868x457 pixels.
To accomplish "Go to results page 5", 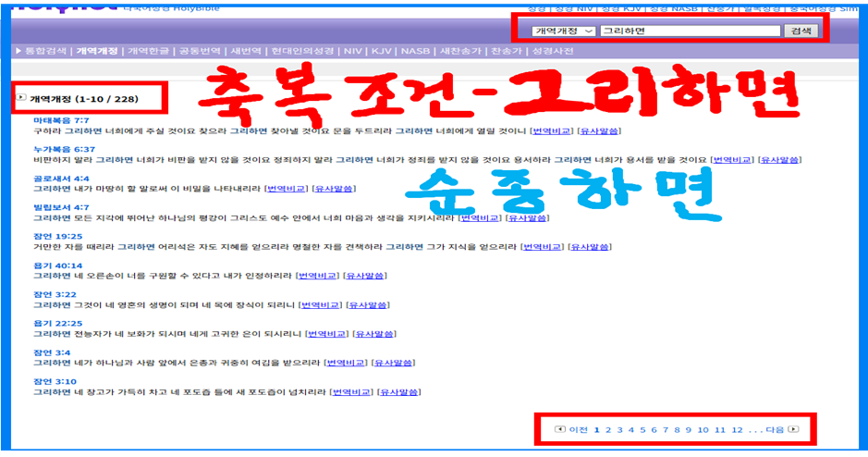I will tap(642, 429).
